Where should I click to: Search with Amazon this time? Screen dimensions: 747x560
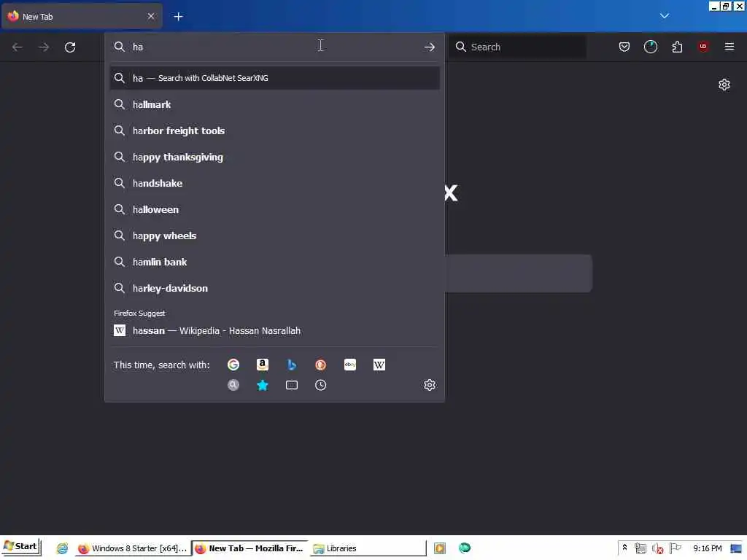tap(263, 365)
